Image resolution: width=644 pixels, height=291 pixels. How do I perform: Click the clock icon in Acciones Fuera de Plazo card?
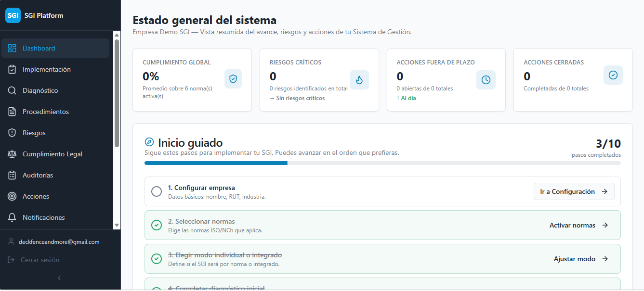click(486, 80)
